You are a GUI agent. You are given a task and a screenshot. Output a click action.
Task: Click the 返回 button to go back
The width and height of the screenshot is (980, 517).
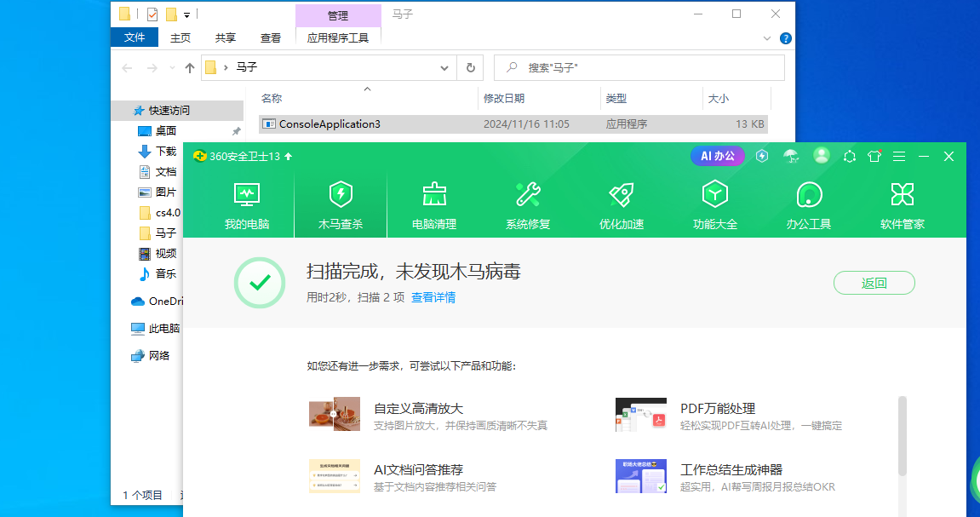click(874, 283)
